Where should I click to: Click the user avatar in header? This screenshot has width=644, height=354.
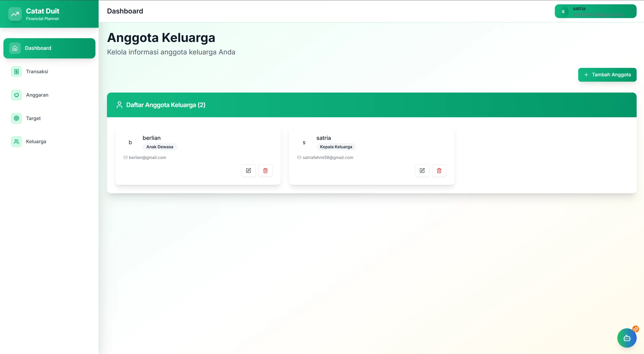coord(563,11)
